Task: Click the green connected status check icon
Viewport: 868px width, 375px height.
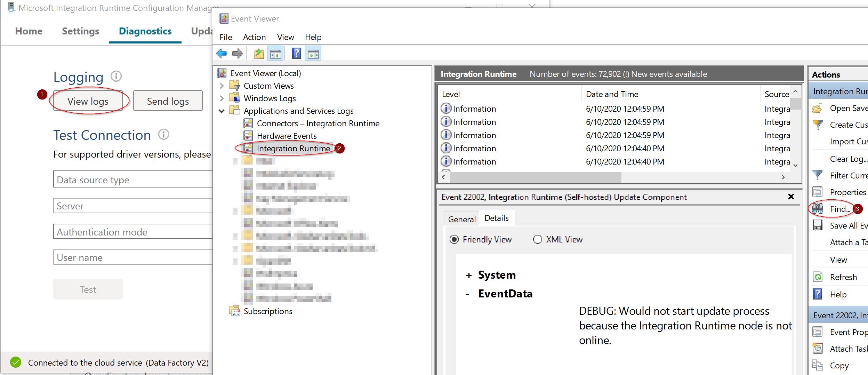Action: [x=16, y=362]
